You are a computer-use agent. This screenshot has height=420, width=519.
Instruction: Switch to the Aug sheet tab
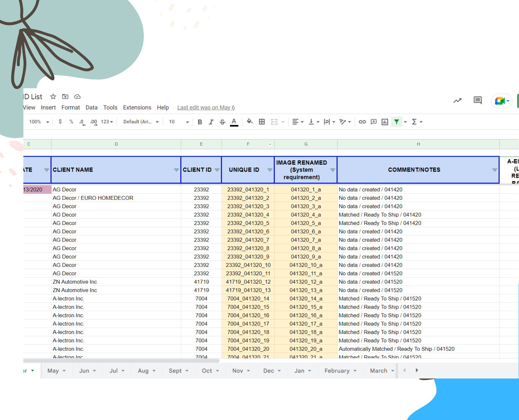[x=147, y=371]
